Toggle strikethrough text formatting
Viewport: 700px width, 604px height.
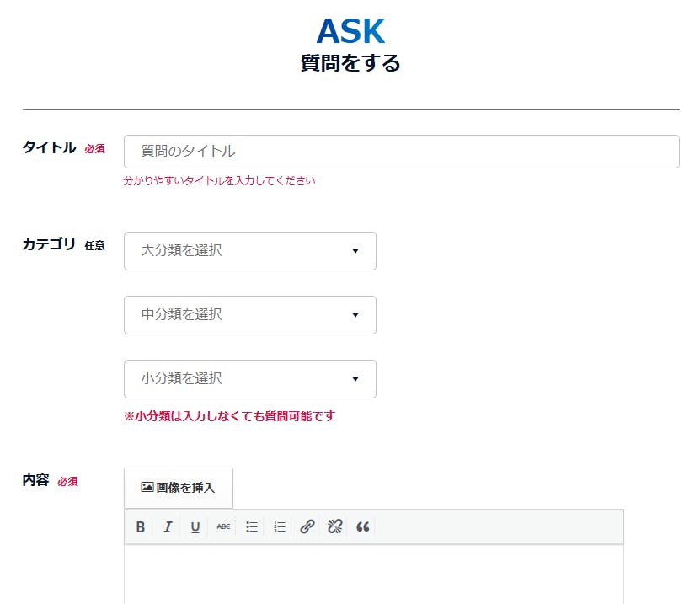tap(223, 527)
